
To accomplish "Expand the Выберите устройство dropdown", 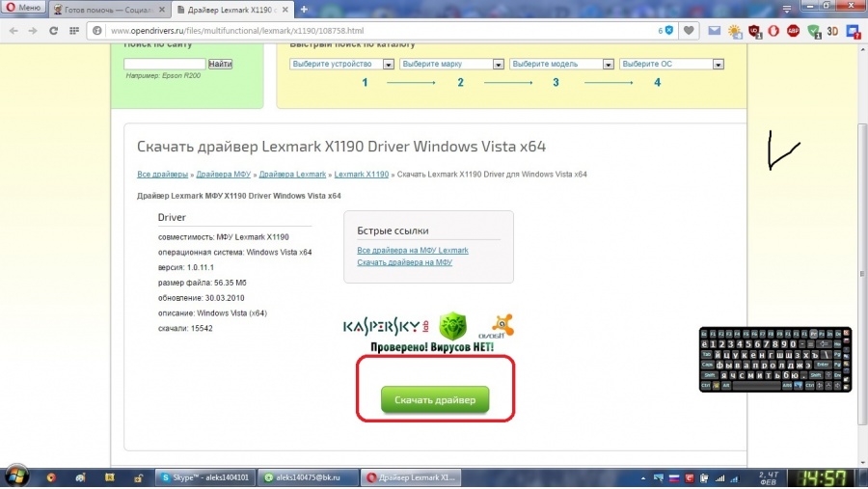I will point(341,65).
